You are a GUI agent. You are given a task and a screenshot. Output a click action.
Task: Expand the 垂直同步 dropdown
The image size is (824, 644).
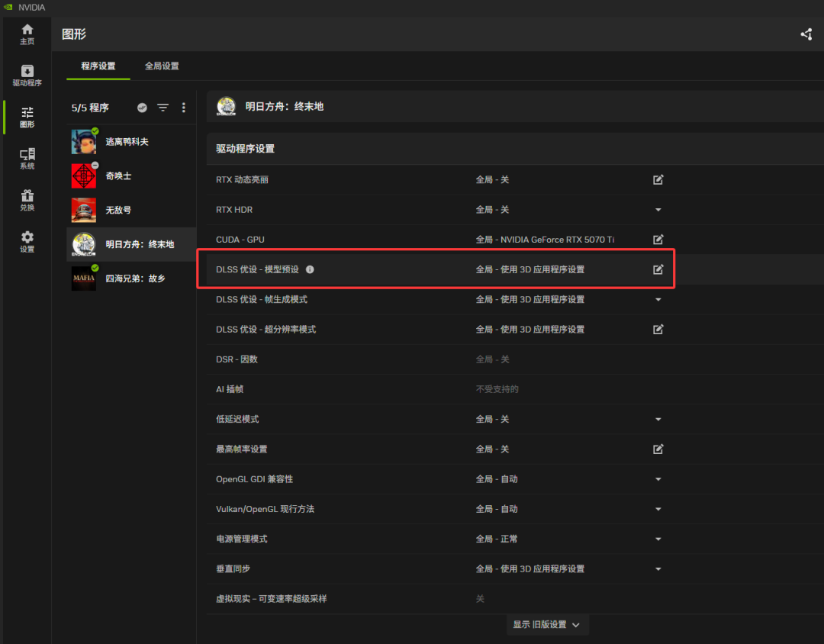[x=658, y=569]
